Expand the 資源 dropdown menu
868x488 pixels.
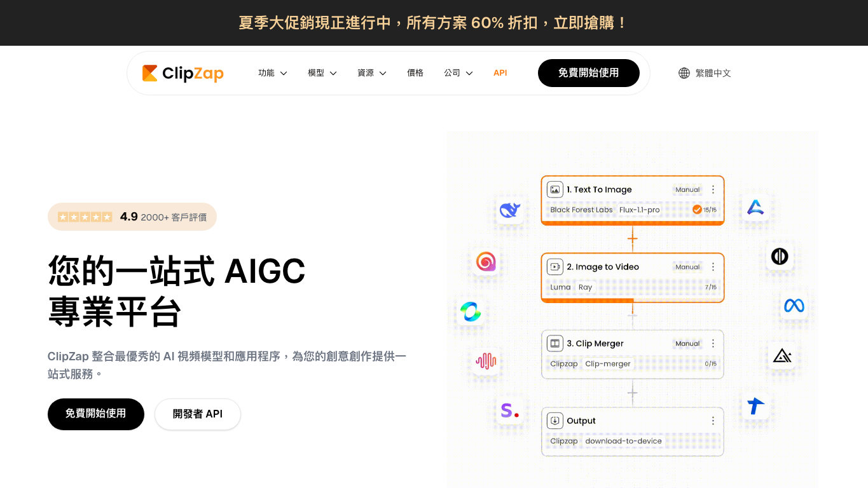[x=372, y=73]
